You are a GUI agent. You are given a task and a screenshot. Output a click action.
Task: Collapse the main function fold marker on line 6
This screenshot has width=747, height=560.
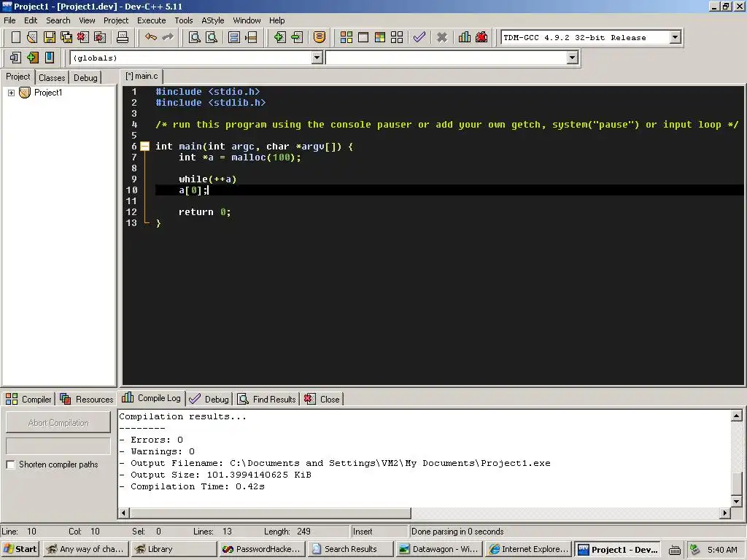[x=145, y=146]
